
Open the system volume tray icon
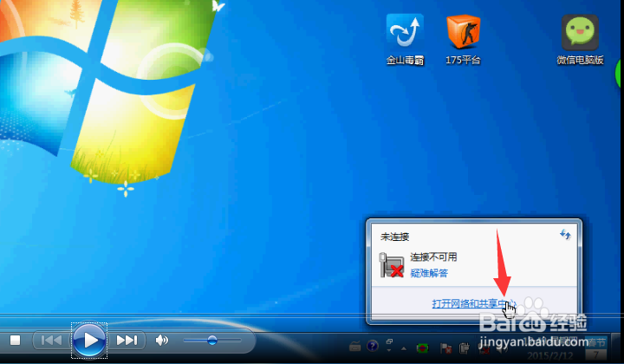(502, 348)
